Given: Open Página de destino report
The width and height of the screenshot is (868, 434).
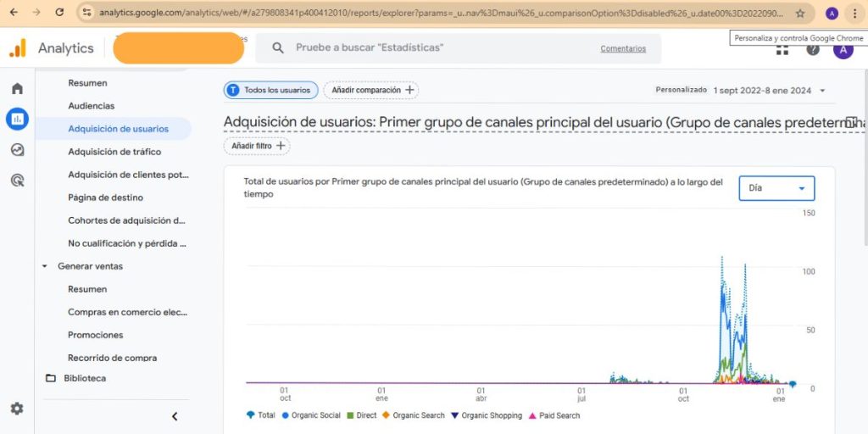Looking at the screenshot, I should (x=106, y=198).
